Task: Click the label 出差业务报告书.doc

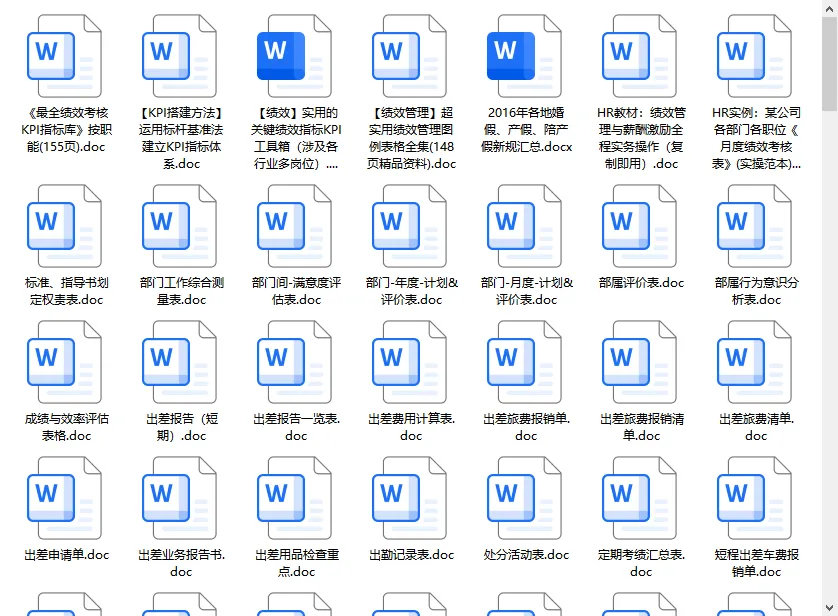Action: click(x=182, y=563)
